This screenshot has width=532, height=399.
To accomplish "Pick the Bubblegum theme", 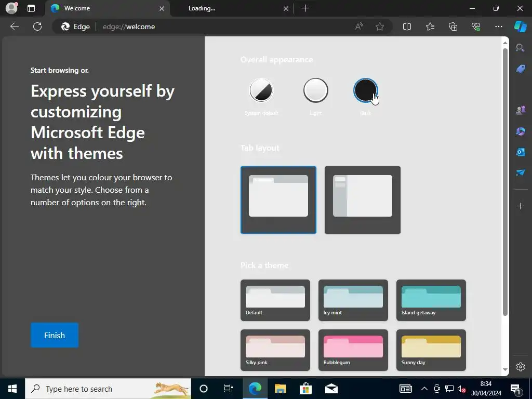I will point(353,350).
